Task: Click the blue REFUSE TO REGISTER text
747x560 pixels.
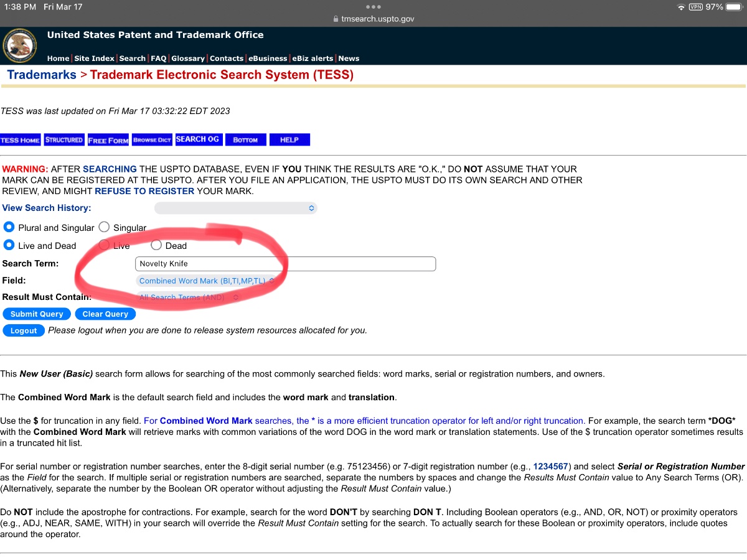Action: (144, 191)
